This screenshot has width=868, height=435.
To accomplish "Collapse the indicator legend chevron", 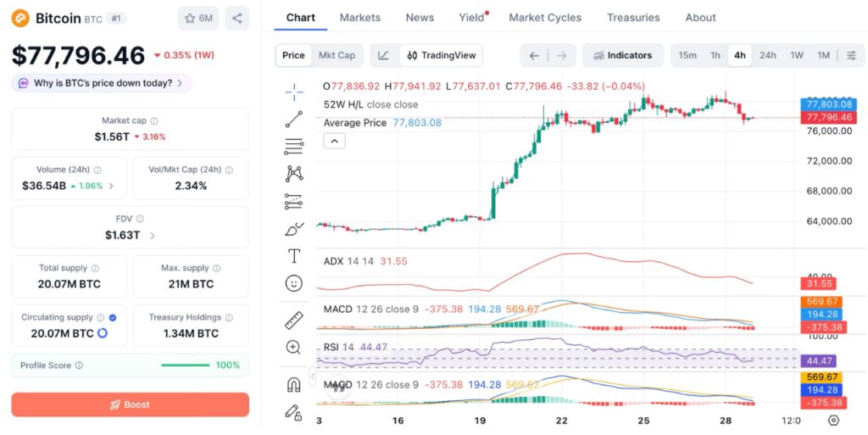I will pos(334,141).
